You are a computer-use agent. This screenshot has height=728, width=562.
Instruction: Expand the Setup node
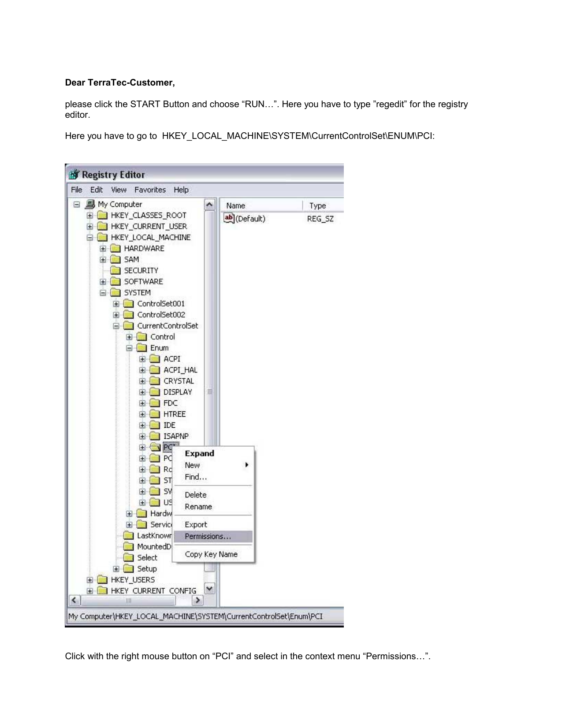(116, 569)
